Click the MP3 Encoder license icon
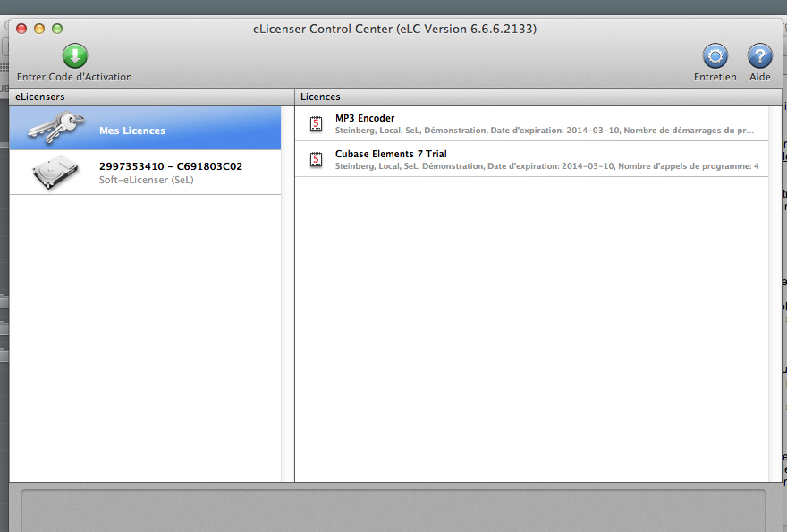 (x=317, y=124)
